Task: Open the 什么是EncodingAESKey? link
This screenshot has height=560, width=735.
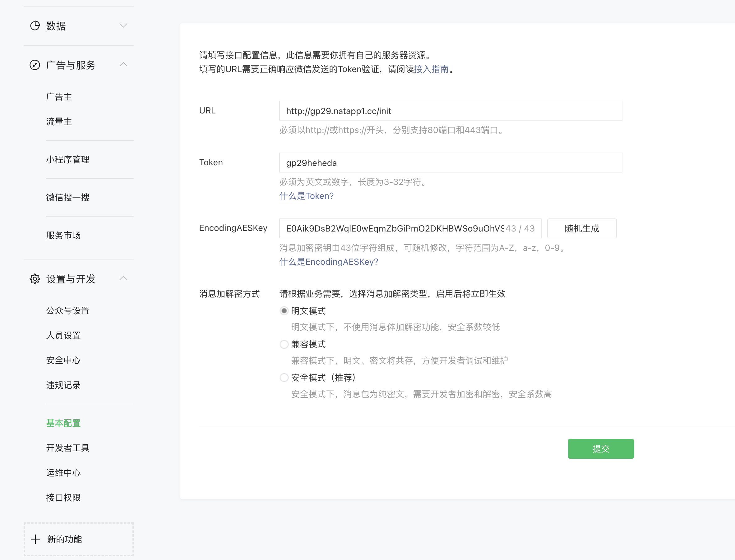Action: pyautogui.click(x=329, y=262)
